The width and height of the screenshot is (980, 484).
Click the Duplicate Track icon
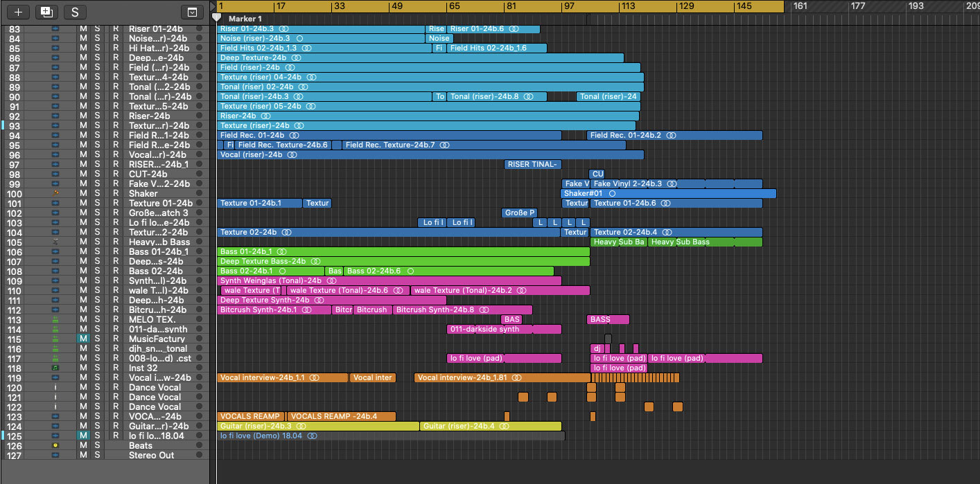tap(46, 12)
